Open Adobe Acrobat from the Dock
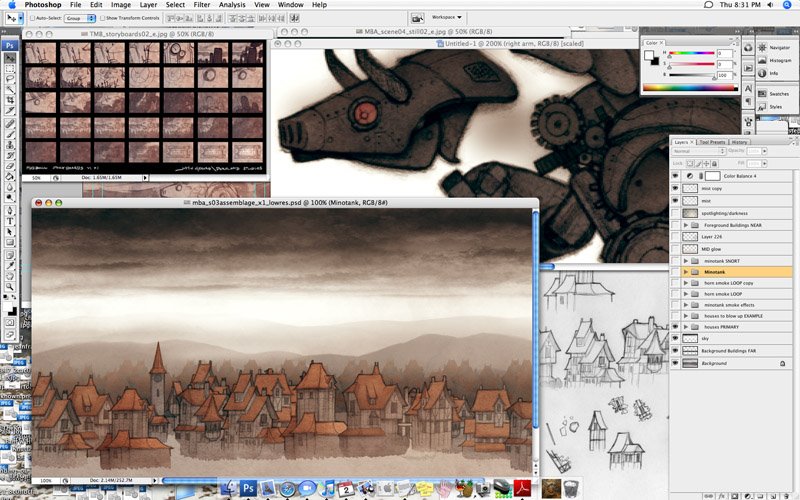 point(522,488)
